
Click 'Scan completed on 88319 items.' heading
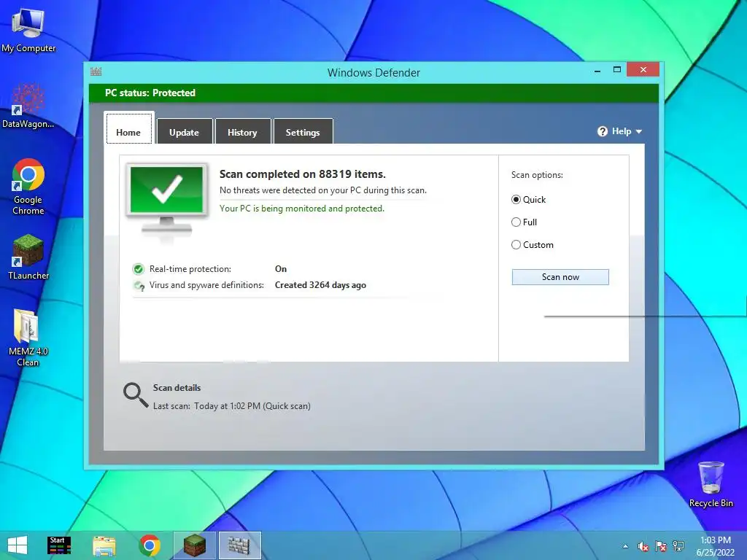303,174
